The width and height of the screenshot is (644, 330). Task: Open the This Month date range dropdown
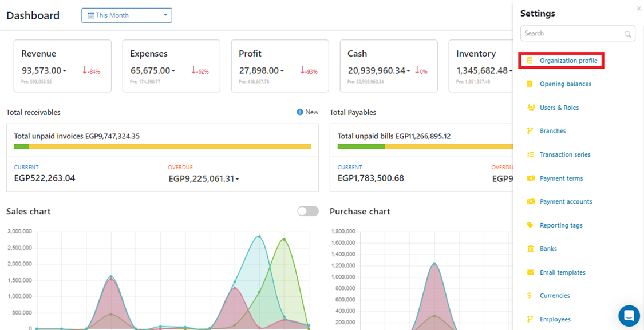coord(127,15)
